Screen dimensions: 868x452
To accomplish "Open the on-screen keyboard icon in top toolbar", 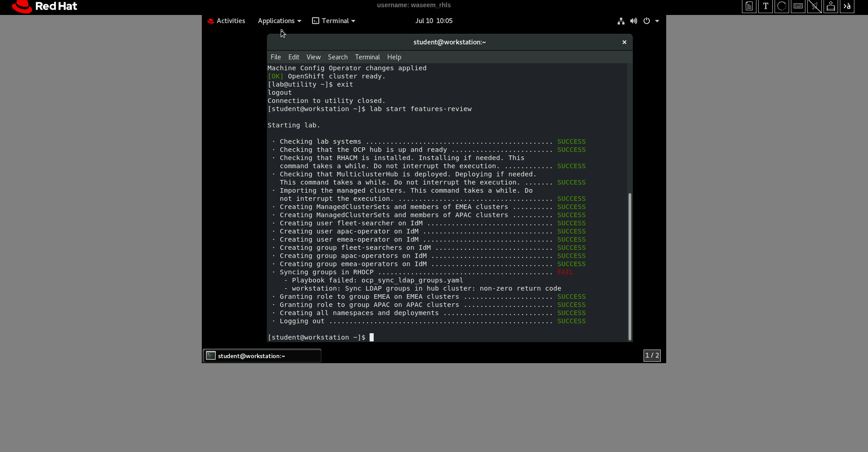I will [798, 6].
